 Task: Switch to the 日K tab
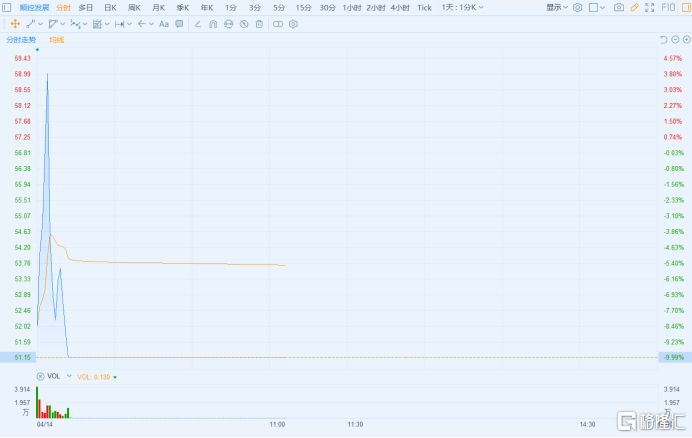(110, 8)
